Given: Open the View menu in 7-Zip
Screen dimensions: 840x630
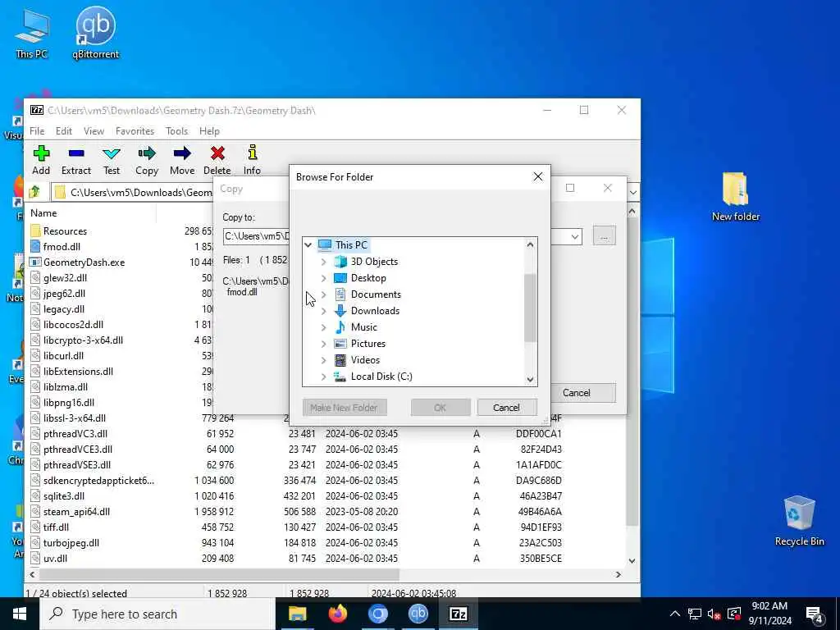Looking at the screenshot, I should pos(94,130).
